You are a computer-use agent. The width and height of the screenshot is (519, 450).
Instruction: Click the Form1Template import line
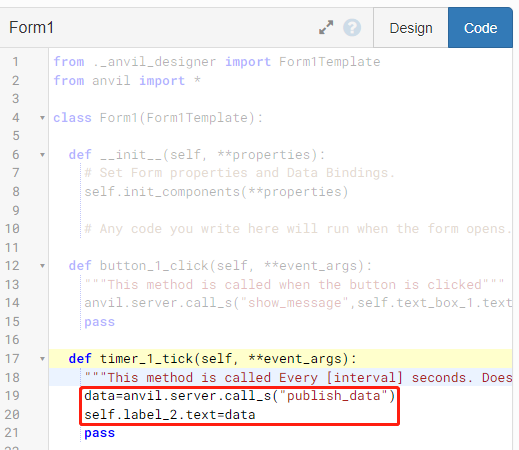217,62
